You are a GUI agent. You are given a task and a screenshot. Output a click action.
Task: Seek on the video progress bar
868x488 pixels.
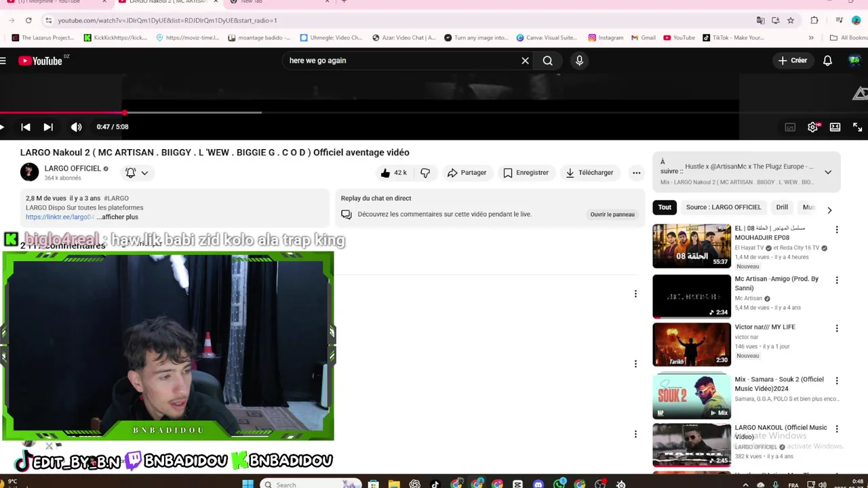369,113
